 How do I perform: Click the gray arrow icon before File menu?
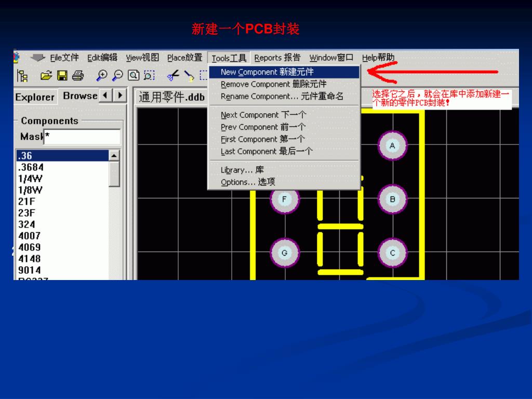point(37,58)
